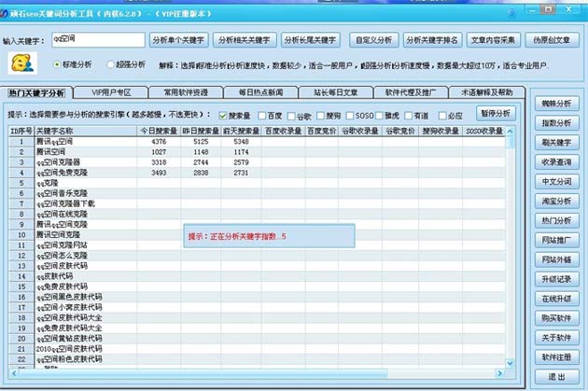Click horizontal scrollbar left arrow
This screenshot has height=391, width=588.
point(14,373)
